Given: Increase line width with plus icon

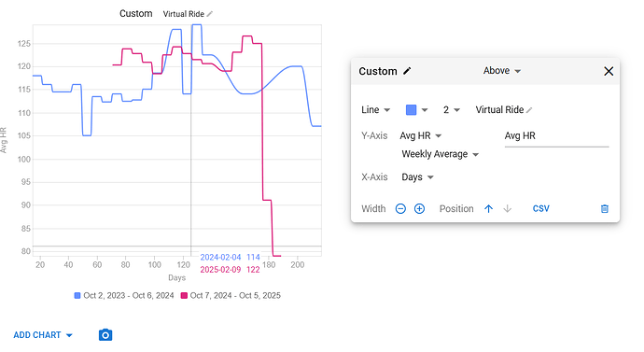Looking at the screenshot, I should pos(419,208).
